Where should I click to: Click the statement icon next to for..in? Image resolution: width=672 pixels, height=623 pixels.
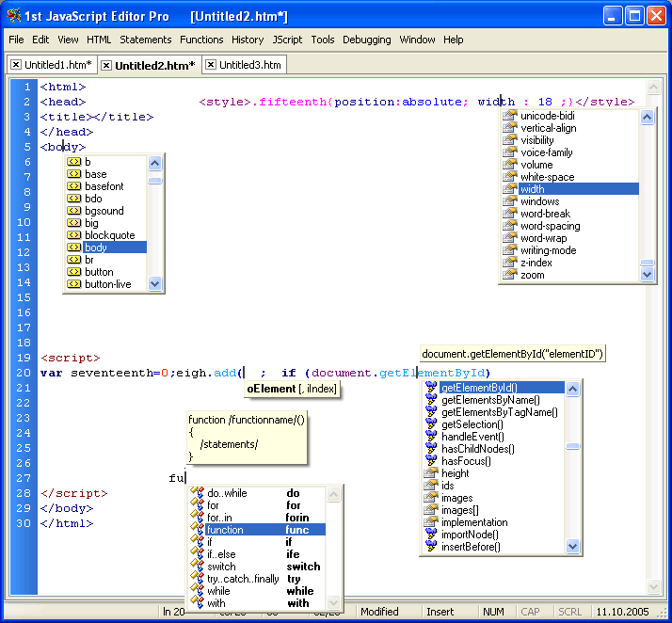coord(197,517)
